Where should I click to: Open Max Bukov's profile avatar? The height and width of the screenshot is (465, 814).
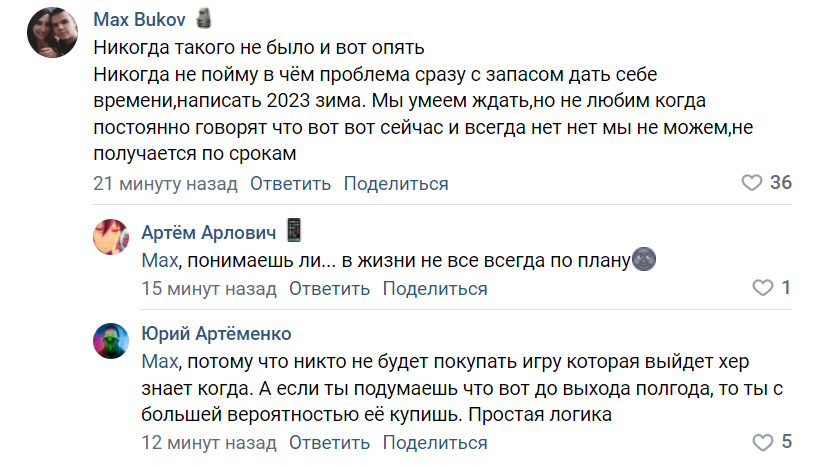pos(52,32)
